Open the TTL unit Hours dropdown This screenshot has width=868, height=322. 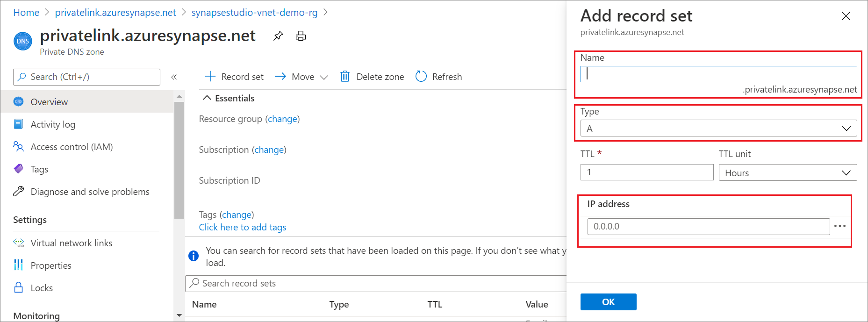pos(787,173)
